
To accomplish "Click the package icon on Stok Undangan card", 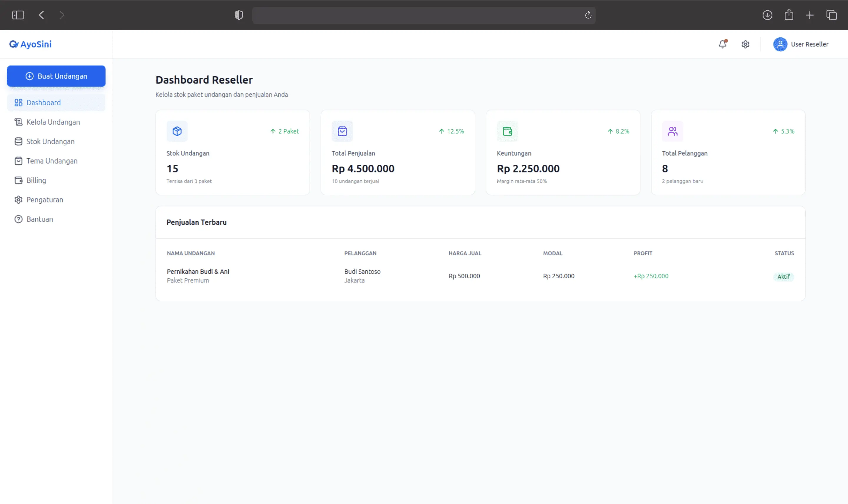I will (x=176, y=131).
